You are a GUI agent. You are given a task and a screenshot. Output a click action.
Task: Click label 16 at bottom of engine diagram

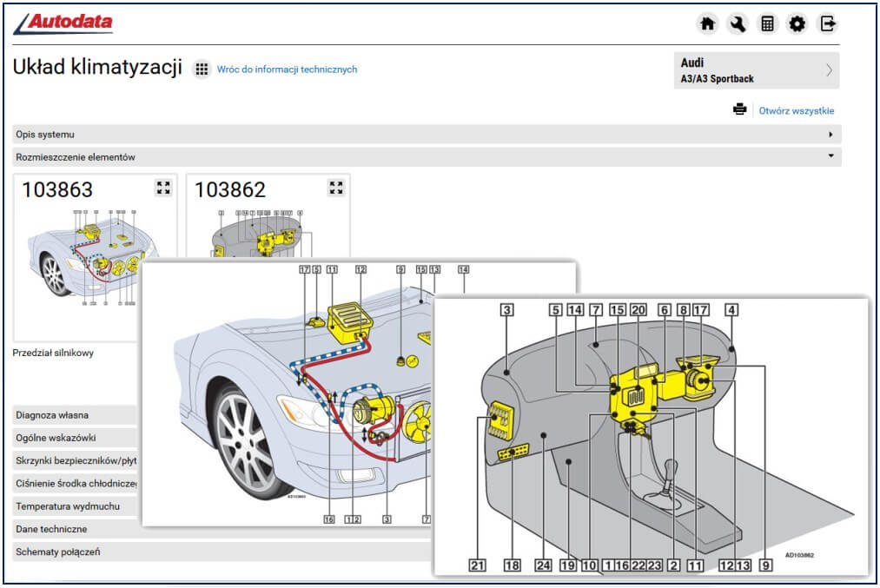pyautogui.click(x=329, y=519)
